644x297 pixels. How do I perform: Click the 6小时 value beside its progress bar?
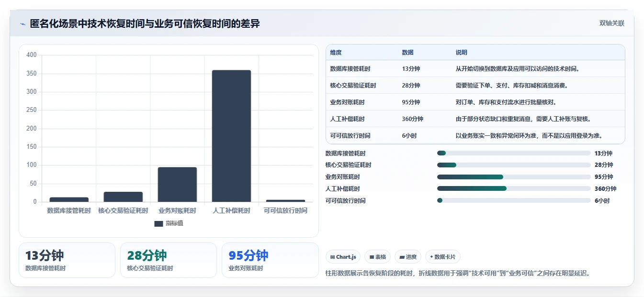tap(602, 201)
